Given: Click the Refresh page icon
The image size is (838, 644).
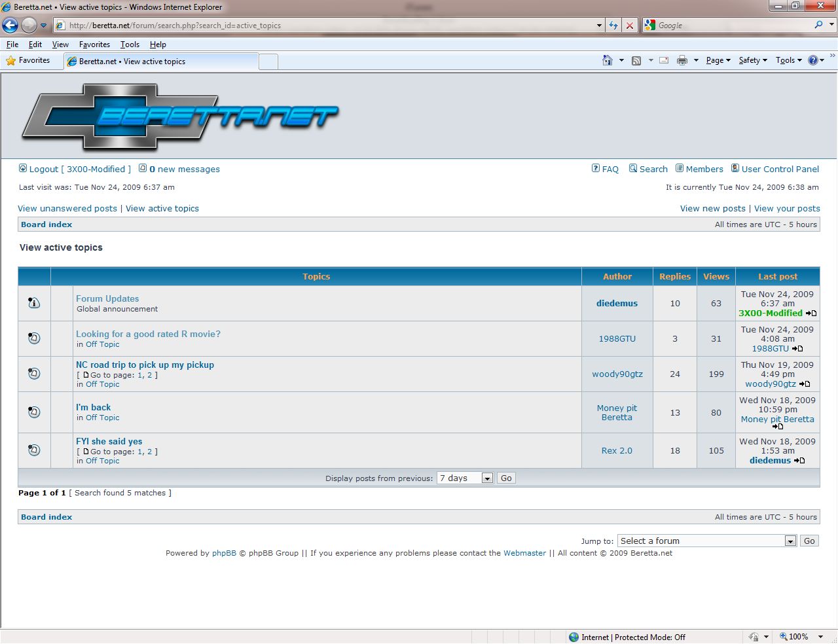Looking at the screenshot, I should tap(613, 26).
